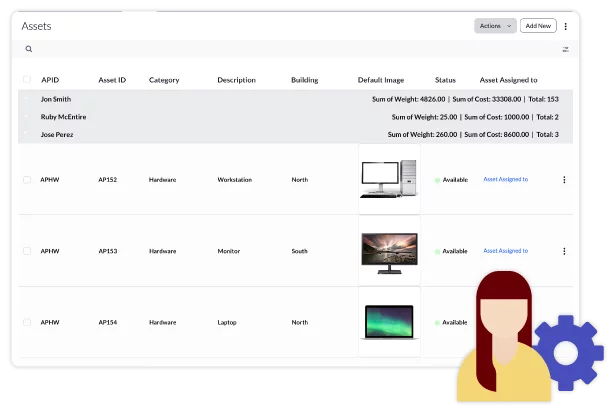This screenshot has height=409, width=610.
Task: Select the AP154 asset ID cell
Action: (108, 323)
